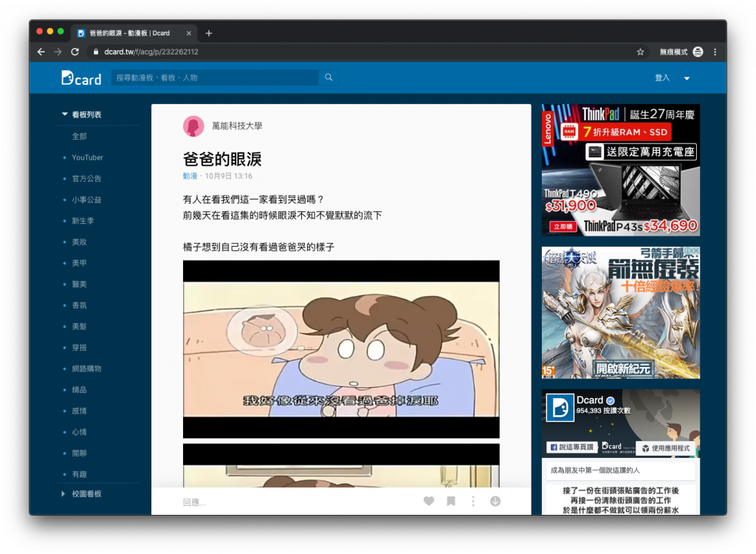Click the ThinkPad advertisement banner
This screenshot has height=554, width=756.
pyautogui.click(x=620, y=171)
